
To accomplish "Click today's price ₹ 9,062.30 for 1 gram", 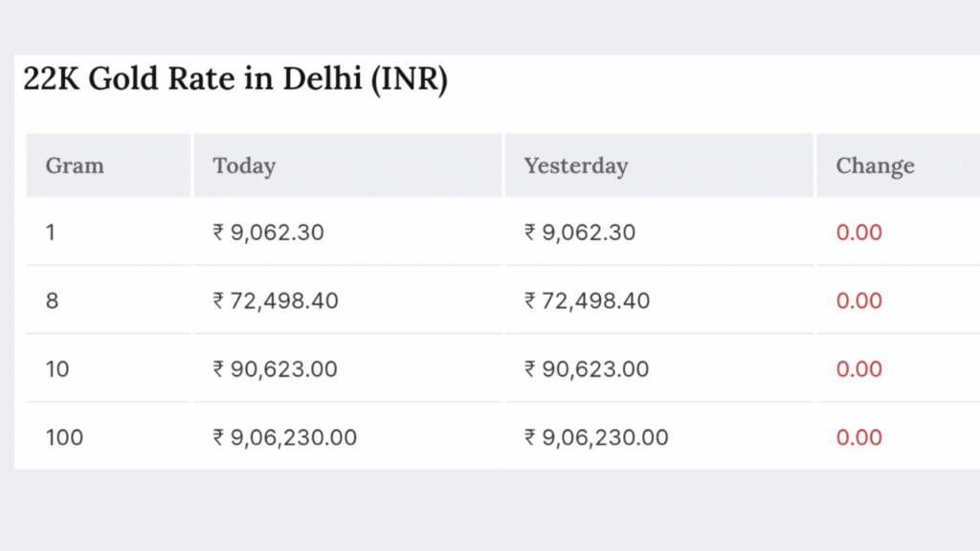I will 268,232.
